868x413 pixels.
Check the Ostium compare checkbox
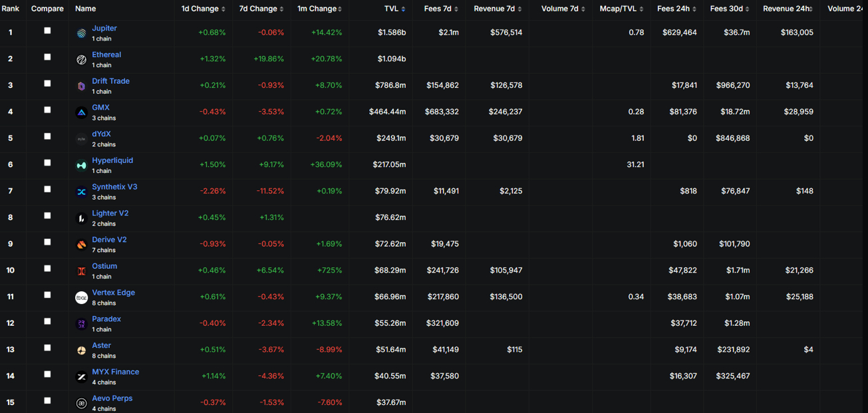pyautogui.click(x=47, y=269)
